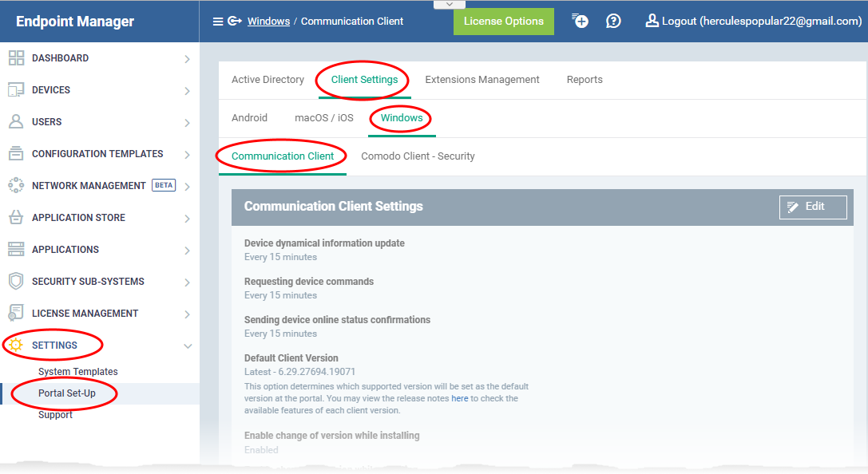Screen dimensions: 868x474
Task: Click the Devices menu label
Action: [51, 90]
